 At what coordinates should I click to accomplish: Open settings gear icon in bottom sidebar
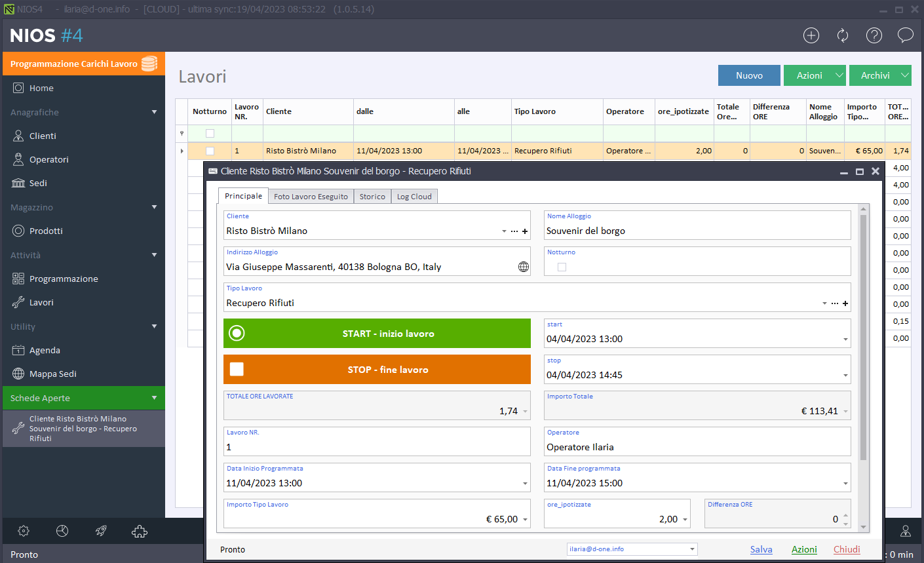point(24,531)
